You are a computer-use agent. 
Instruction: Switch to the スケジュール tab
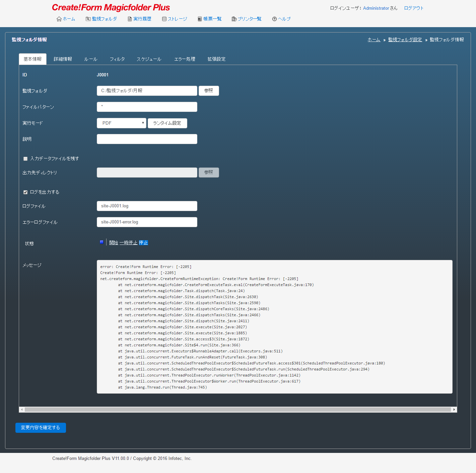[x=149, y=59]
